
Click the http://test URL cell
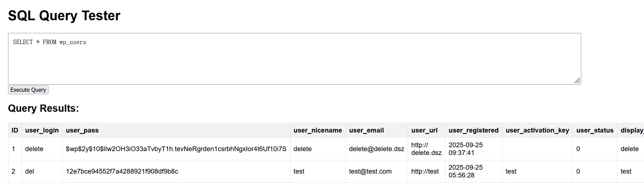[425, 171]
